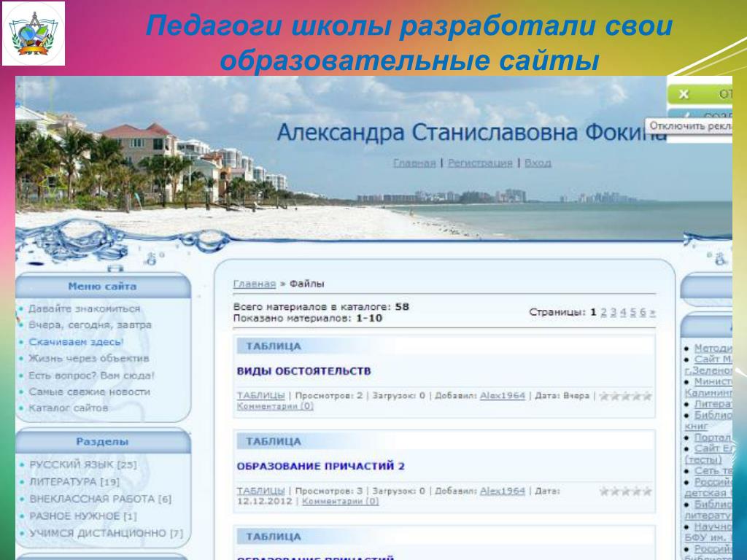Click the third ТАБЛИЦА entry heading

click(x=274, y=537)
